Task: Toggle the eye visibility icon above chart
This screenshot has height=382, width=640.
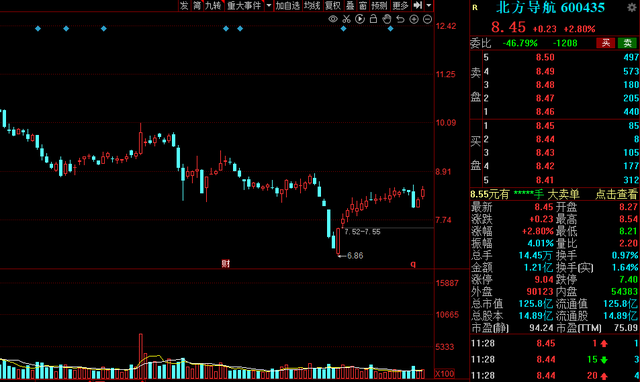Action: 333,19
